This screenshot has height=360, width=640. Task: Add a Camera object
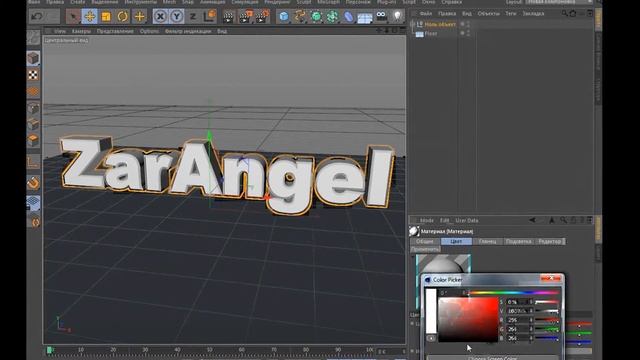[x=381, y=16]
